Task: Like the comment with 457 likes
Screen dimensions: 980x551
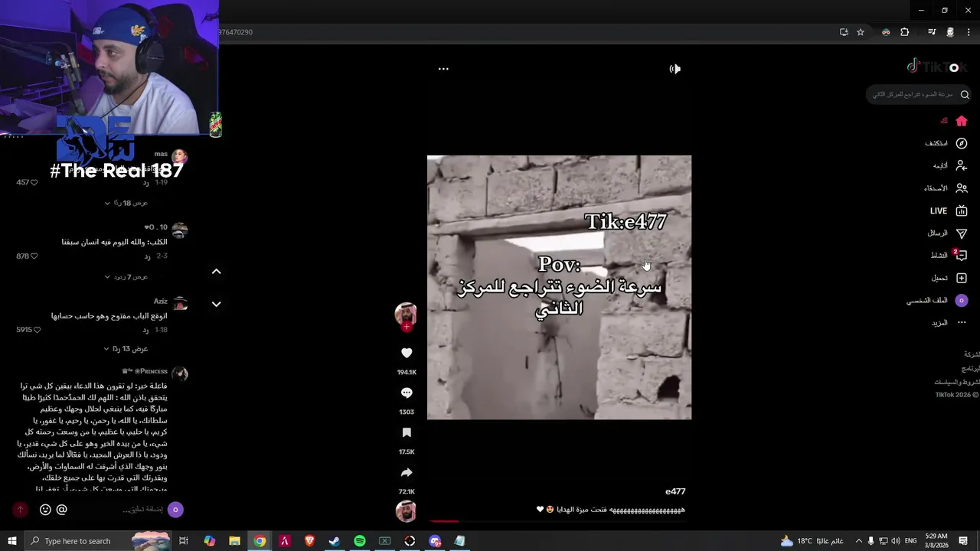Action: tap(34, 182)
